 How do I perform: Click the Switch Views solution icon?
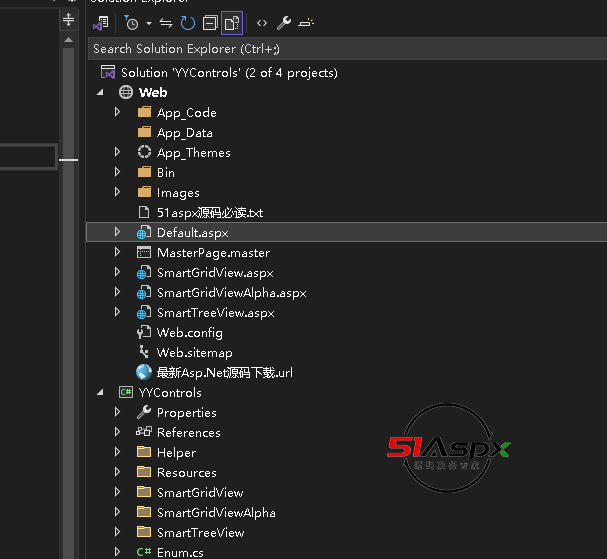coord(100,22)
